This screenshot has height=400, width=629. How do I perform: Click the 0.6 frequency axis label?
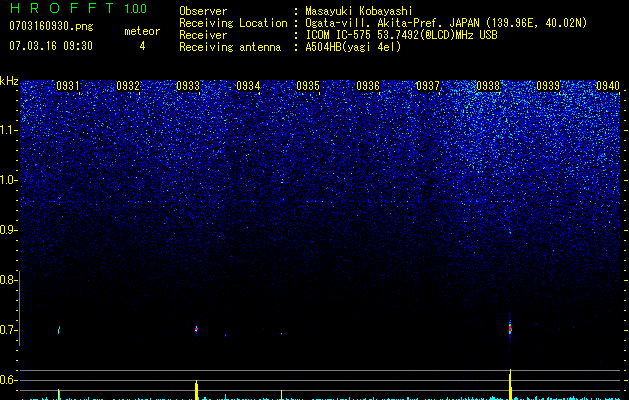click(x=8, y=380)
